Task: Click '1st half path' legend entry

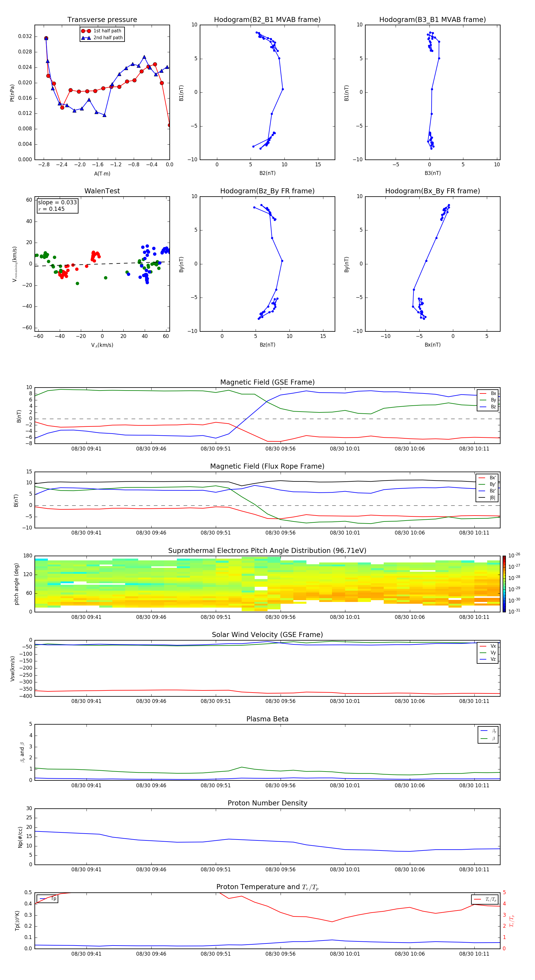Action: click(102, 31)
